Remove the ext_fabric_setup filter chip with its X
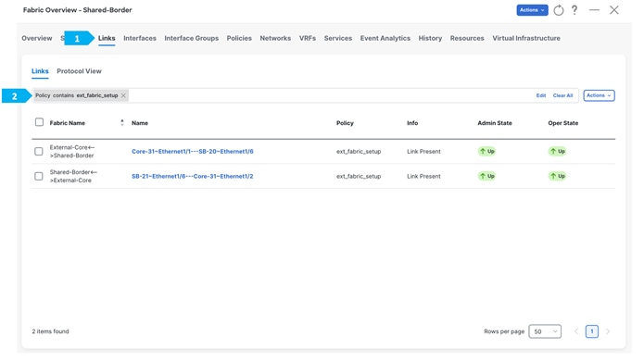This screenshot has height=361, width=644. click(123, 95)
